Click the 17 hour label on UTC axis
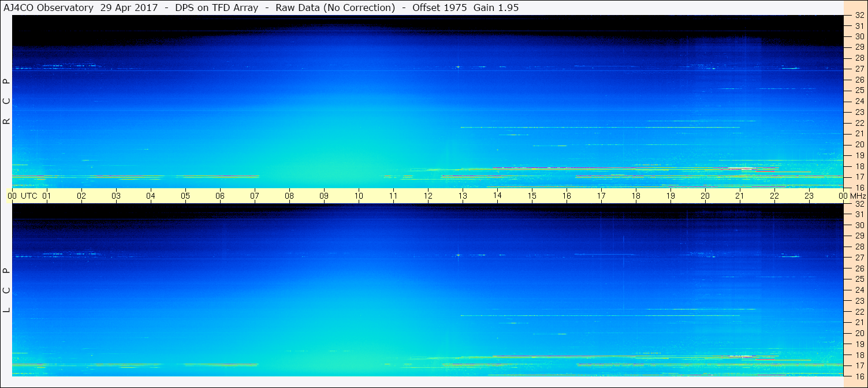The height and width of the screenshot is (388, 868). pos(601,196)
